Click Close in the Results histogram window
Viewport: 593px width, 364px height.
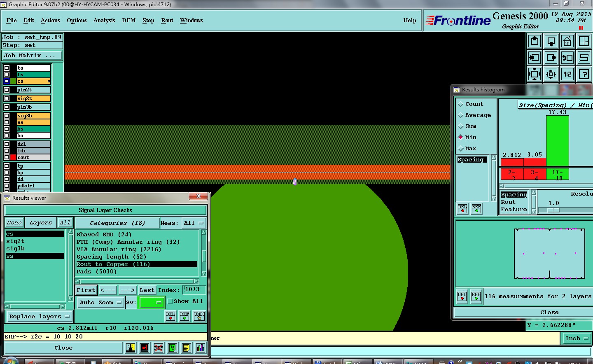coord(549,313)
